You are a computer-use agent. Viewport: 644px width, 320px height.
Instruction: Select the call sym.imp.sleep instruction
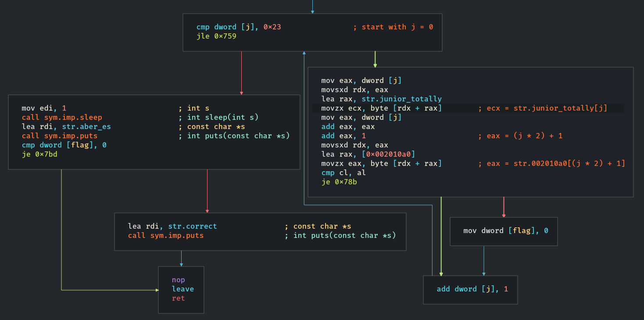point(62,117)
